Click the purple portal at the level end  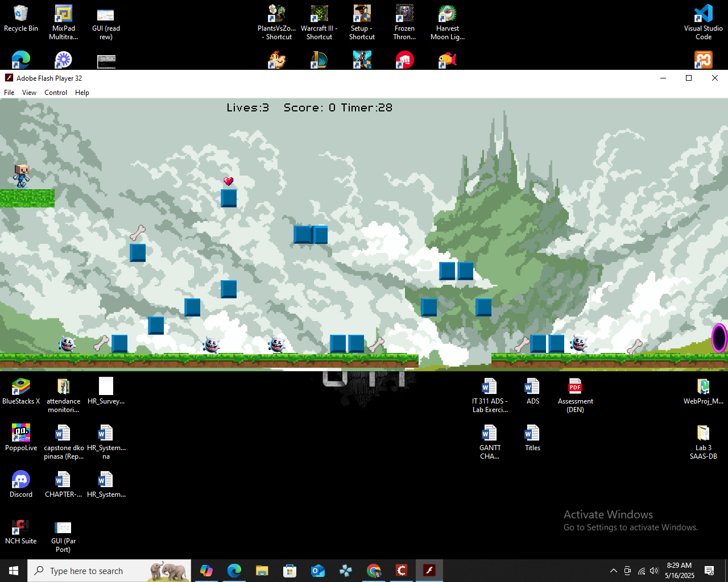coord(719,338)
